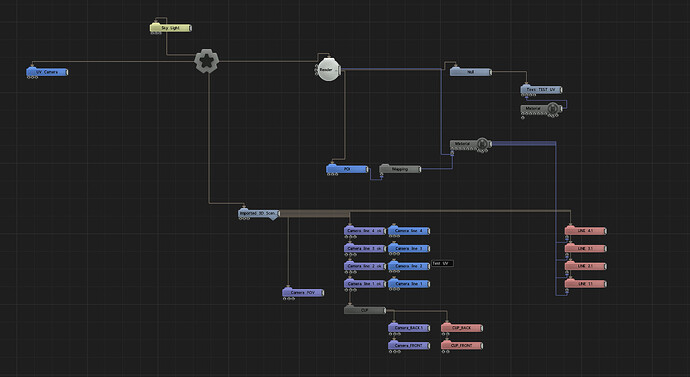
Task: Click the red CUP_BACK node
Action: pyautogui.click(x=462, y=328)
